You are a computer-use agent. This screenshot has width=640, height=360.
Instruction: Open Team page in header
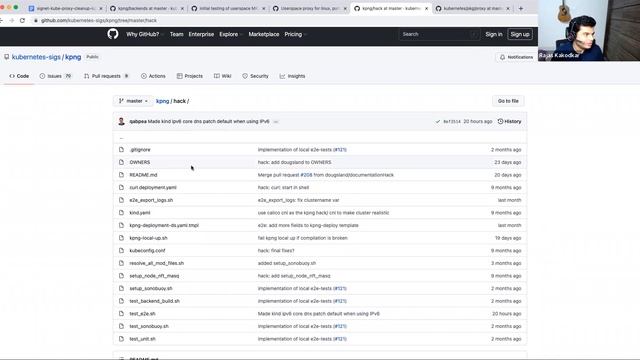click(176, 34)
